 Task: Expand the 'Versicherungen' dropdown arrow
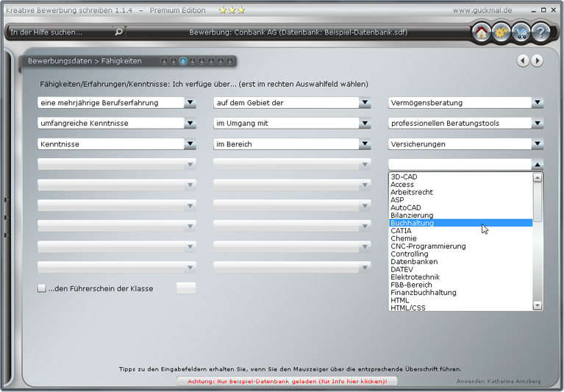pos(538,144)
